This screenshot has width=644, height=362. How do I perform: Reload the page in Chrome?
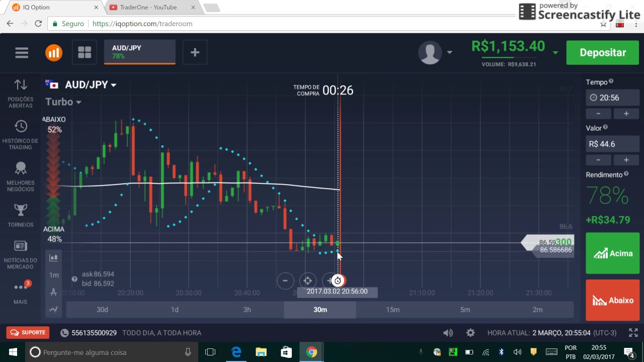click(38, 24)
